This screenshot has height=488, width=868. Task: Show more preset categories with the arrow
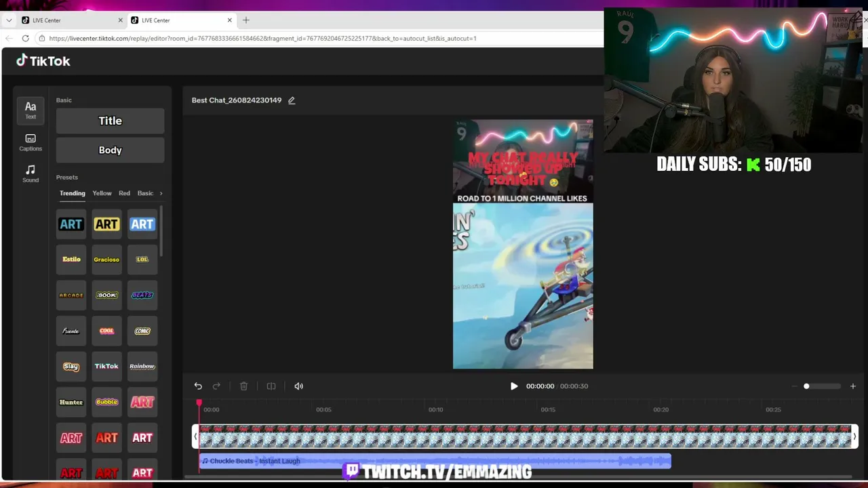click(161, 193)
